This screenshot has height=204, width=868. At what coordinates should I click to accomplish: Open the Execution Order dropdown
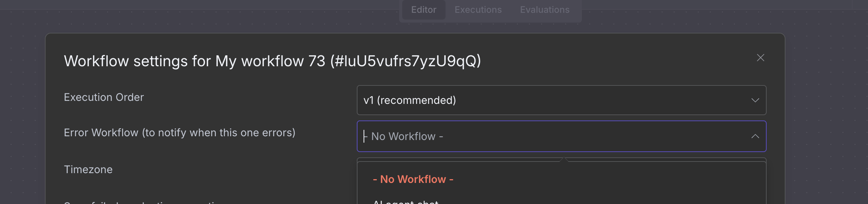pos(561,100)
